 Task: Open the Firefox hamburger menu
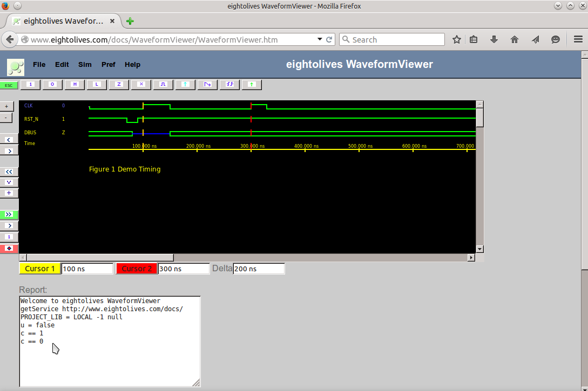pos(578,39)
